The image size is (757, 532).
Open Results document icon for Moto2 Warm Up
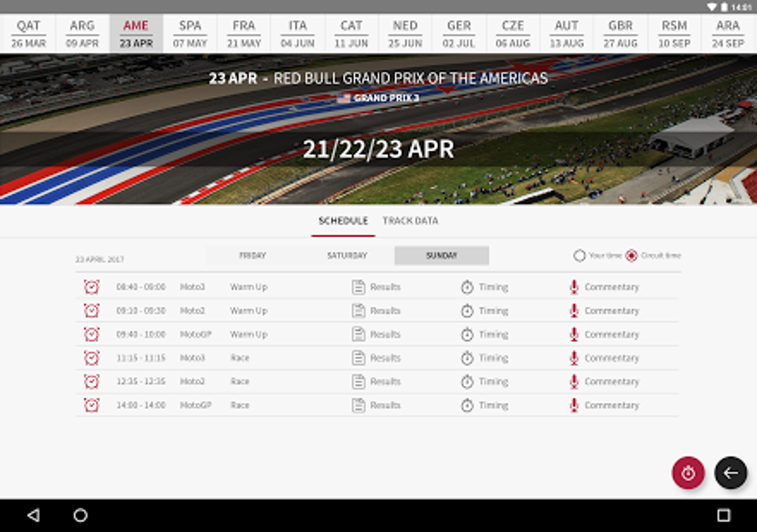point(358,310)
